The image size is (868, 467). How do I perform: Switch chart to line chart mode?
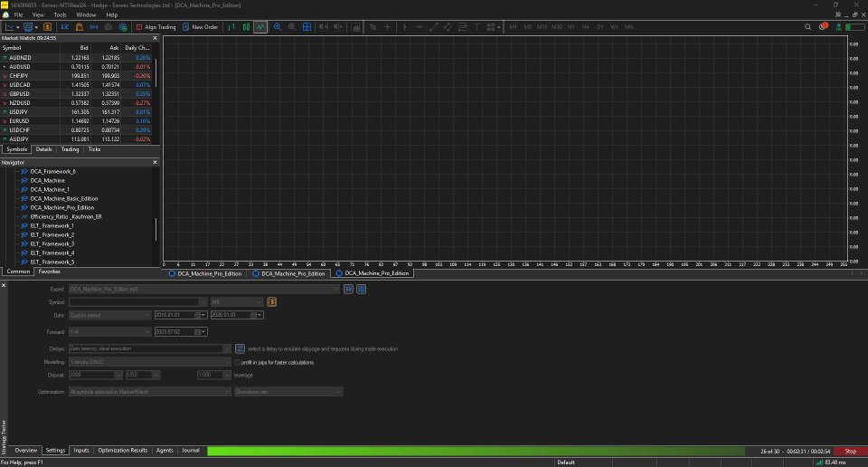point(260,26)
